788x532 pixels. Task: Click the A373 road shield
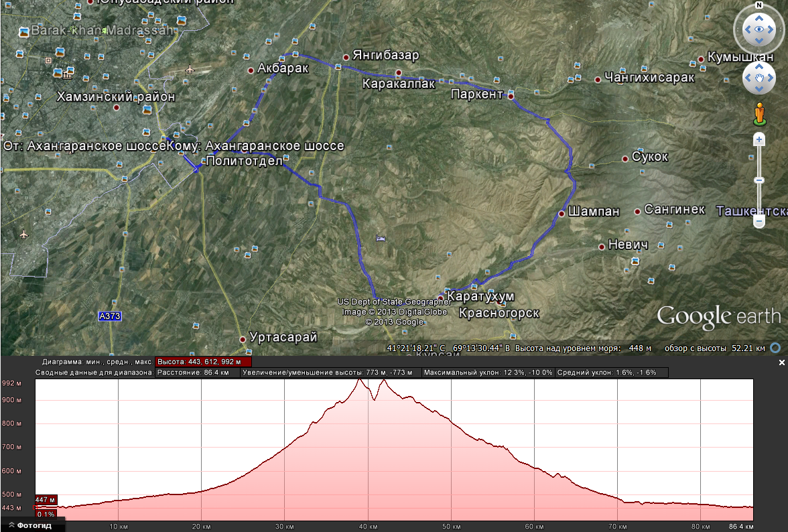tap(109, 316)
